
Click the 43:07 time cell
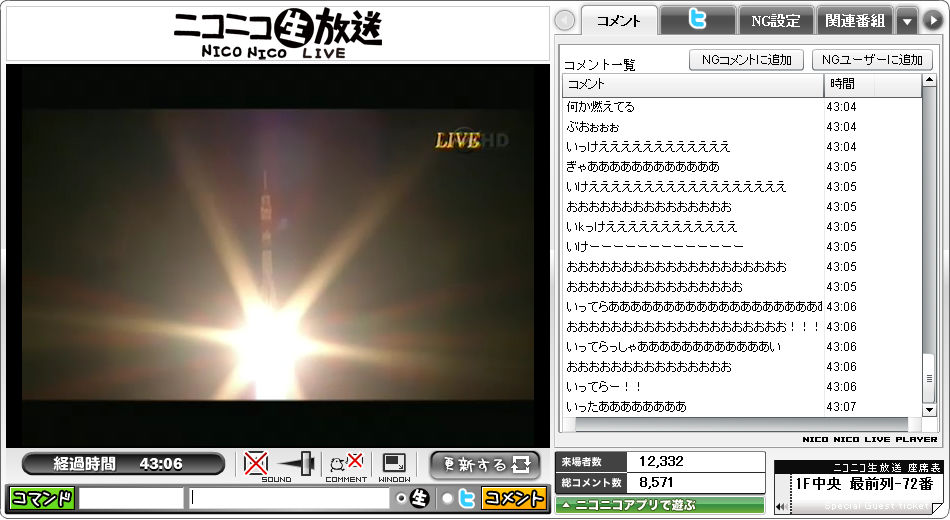(842, 407)
